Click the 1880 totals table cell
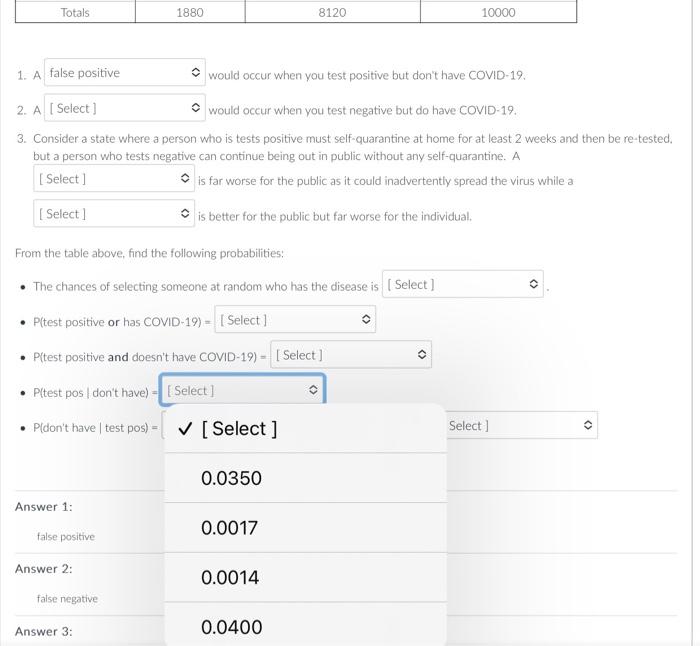The width and height of the screenshot is (700, 646). [x=190, y=12]
